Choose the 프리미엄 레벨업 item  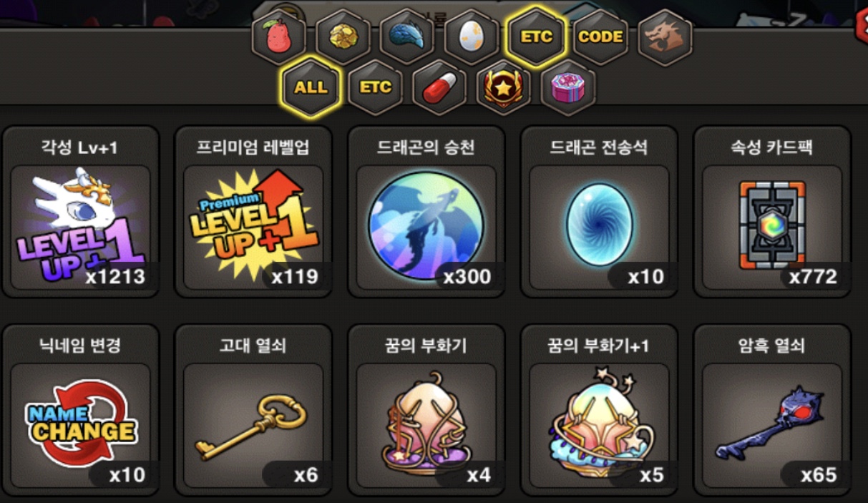(253, 212)
